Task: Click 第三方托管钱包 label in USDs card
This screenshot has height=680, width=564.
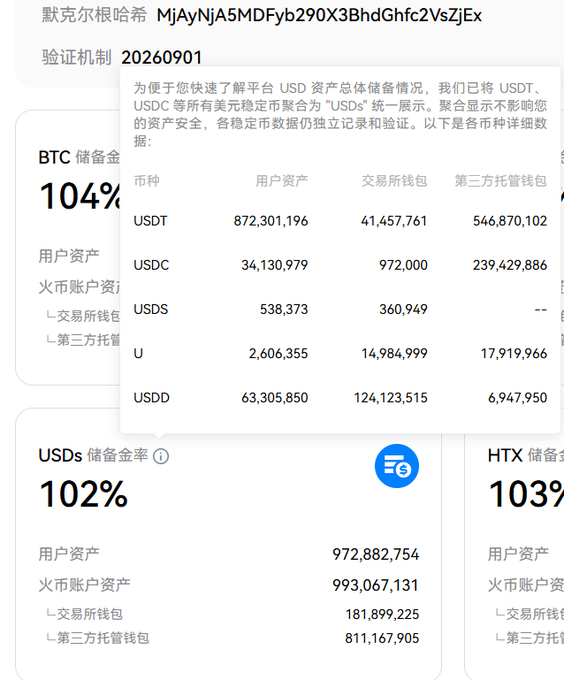Action: [103, 638]
